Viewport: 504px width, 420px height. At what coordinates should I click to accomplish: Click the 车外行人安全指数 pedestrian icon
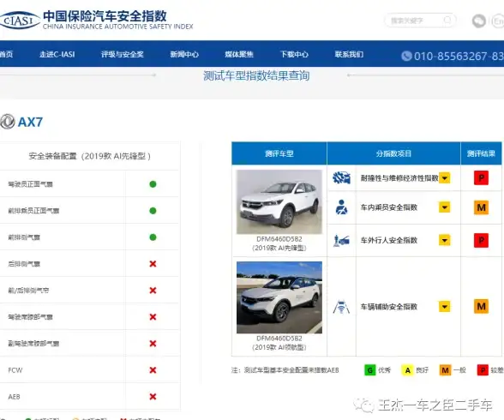pyautogui.click(x=341, y=240)
